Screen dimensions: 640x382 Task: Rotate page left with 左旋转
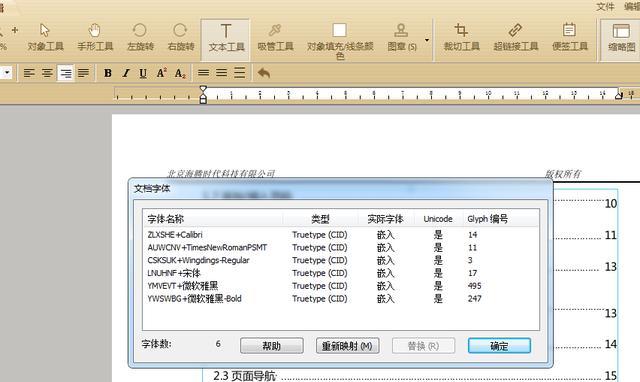pyautogui.click(x=140, y=38)
